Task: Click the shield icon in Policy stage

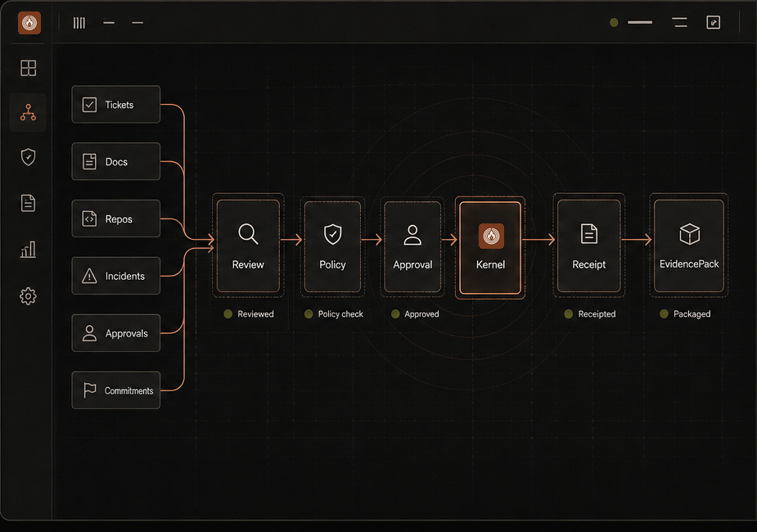Action: [332, 234]
